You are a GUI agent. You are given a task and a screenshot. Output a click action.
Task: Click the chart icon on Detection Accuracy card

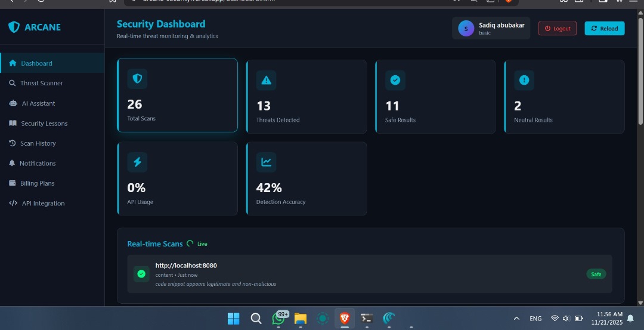266,162
